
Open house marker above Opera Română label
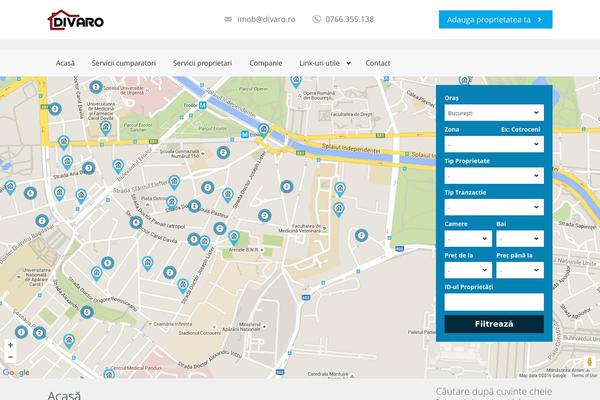(296, 81)
